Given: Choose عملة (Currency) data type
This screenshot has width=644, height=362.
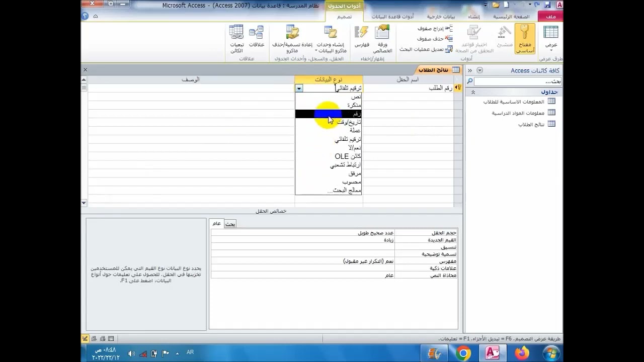Looking at the screenshot, I should (329, 131).
